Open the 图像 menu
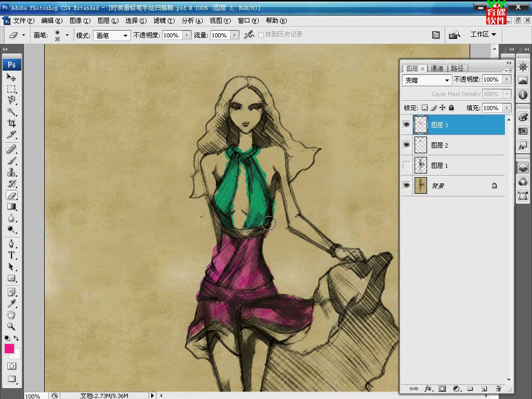This screenshot has height=399, width=532. (80, 21)
